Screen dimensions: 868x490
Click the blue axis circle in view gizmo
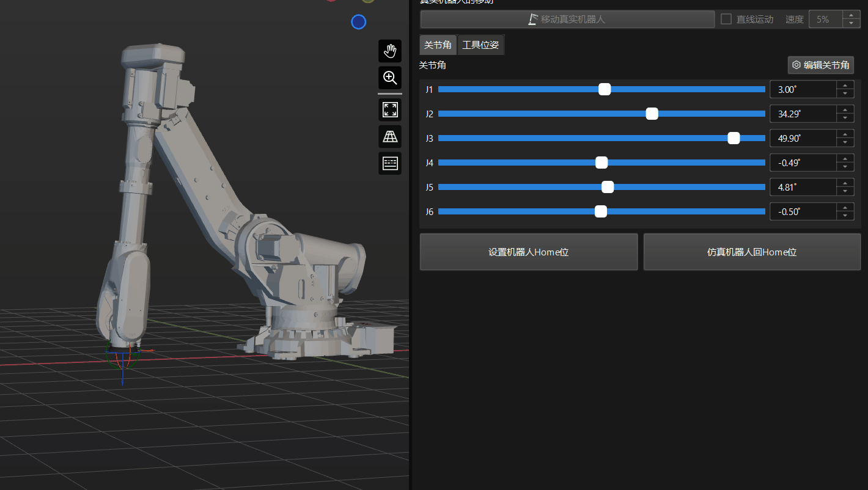tap(358, 23)
